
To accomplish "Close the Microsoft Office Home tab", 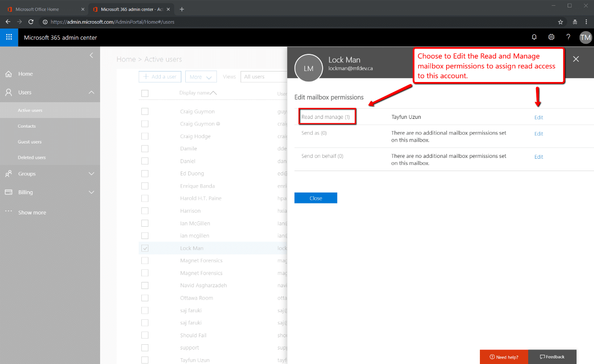I will point(83,9).
